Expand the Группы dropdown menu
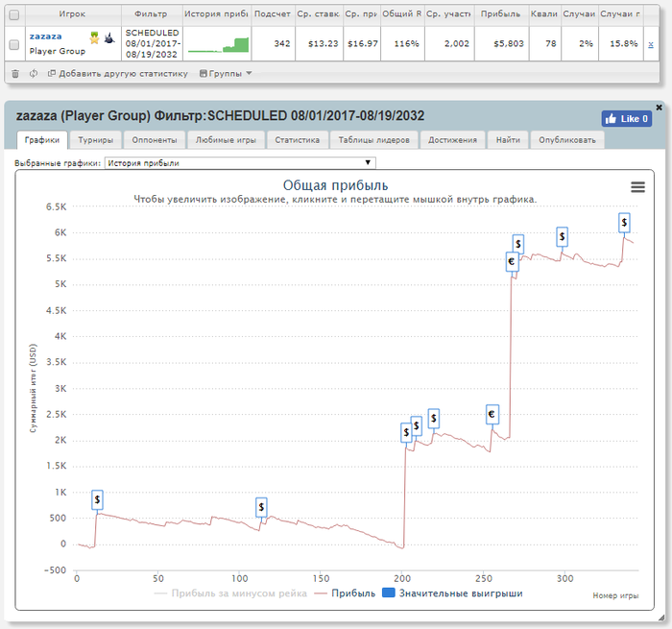Viewport: 672px width, 629px height. tap(226, 74)
